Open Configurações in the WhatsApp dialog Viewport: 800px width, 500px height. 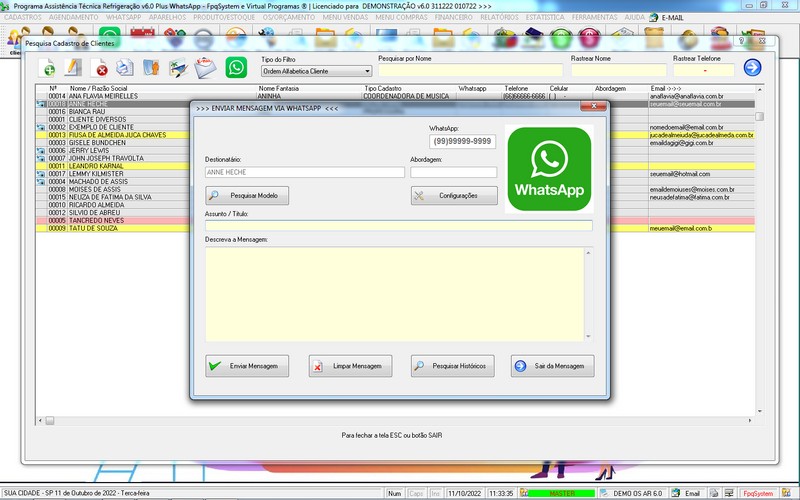point(453,196)
